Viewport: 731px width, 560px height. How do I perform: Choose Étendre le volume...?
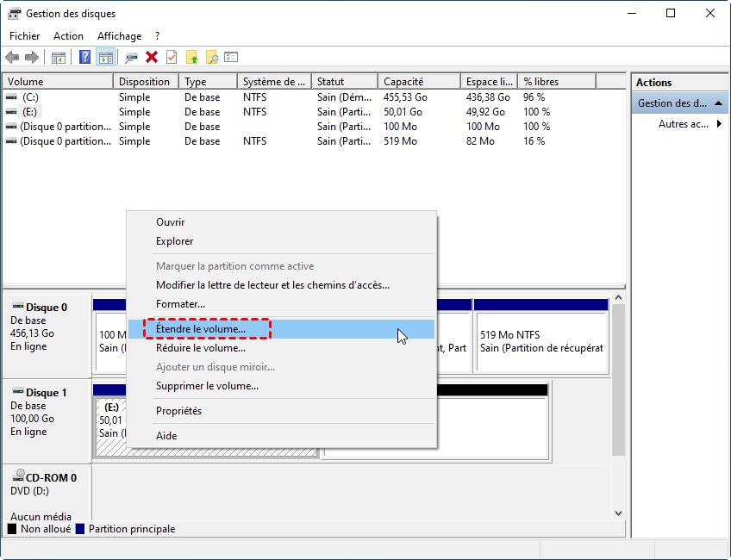click(x=282, y=329)
